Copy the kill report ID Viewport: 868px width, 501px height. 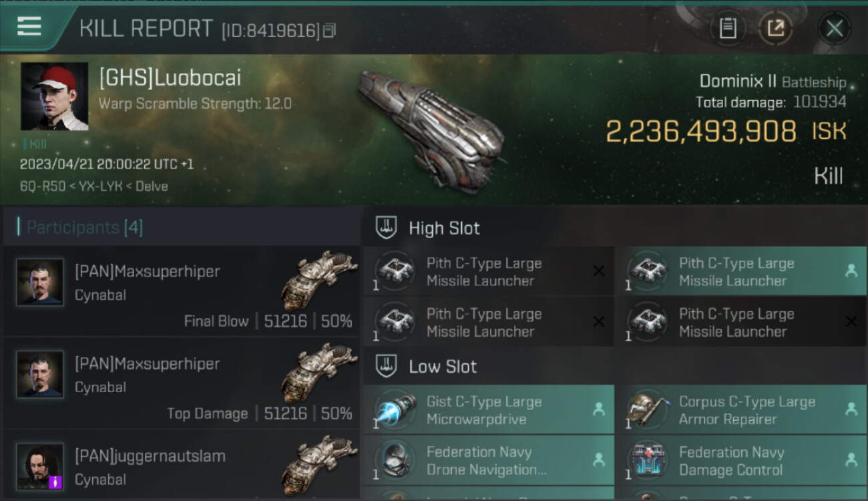[329, 31]
